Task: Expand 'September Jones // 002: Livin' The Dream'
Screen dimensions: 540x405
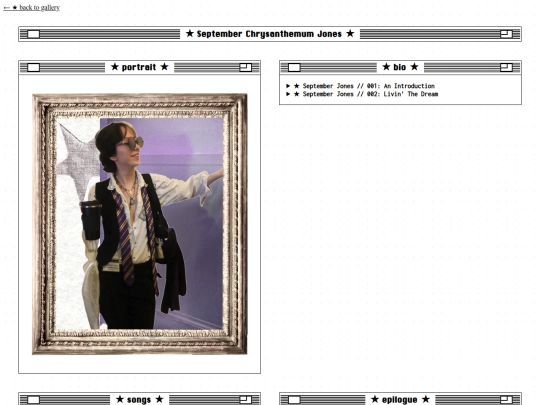Action: tap(362, 94)
